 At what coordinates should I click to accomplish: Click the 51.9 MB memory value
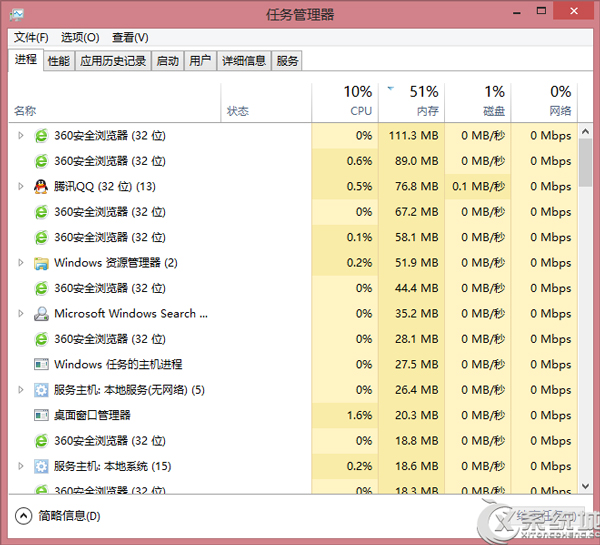[x=416, y=263]
